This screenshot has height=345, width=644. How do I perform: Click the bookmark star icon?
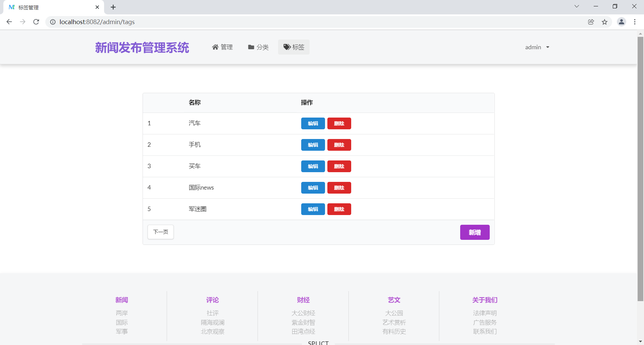coord(605,22)
